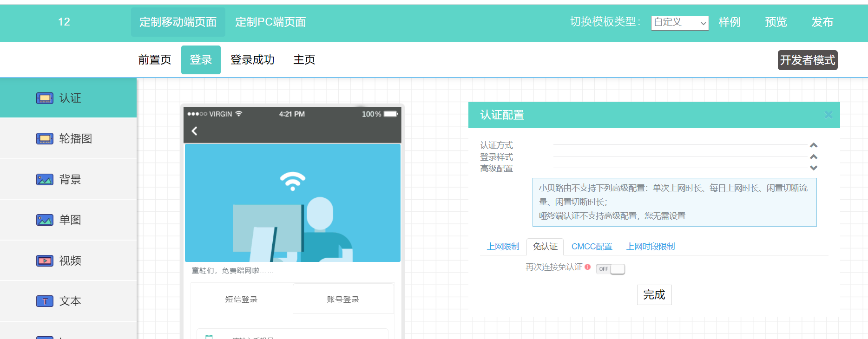Click the number 12 in header
This screenshot has height=339, width=868.
click(64, 22)
